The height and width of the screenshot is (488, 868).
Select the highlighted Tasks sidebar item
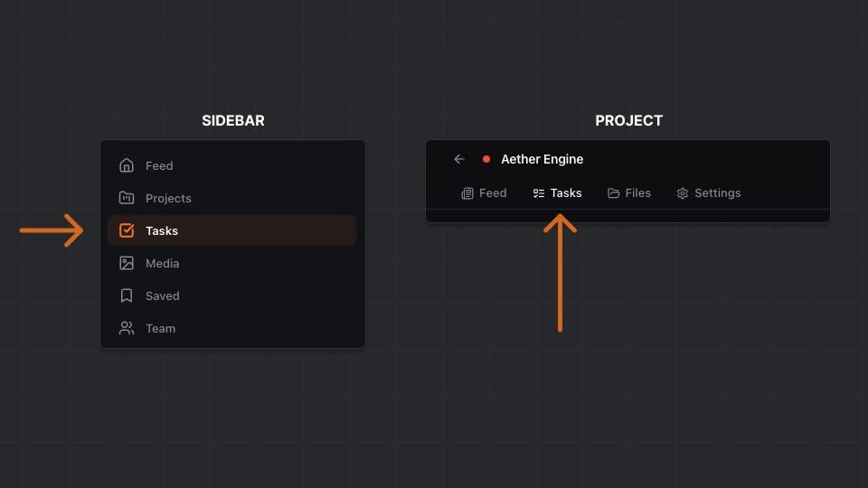pos(232,230)
